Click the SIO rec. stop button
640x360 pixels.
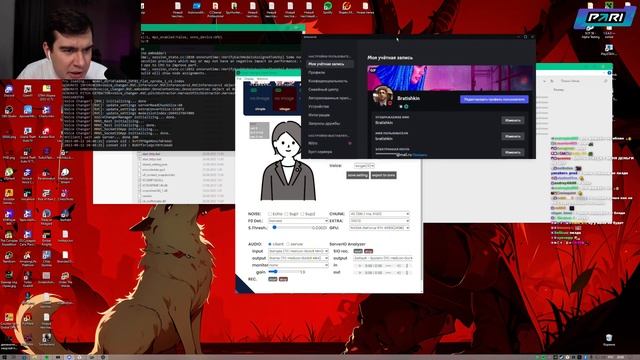tap(369, 251)
